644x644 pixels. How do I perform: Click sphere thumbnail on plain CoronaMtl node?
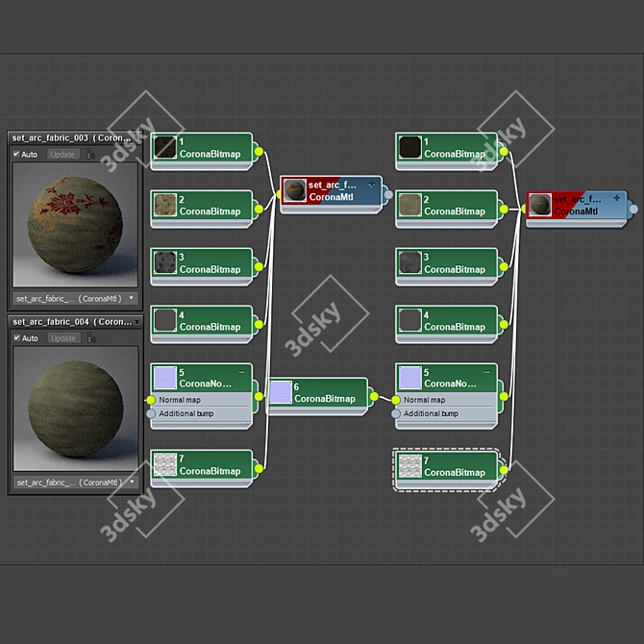tap(539, 205)
